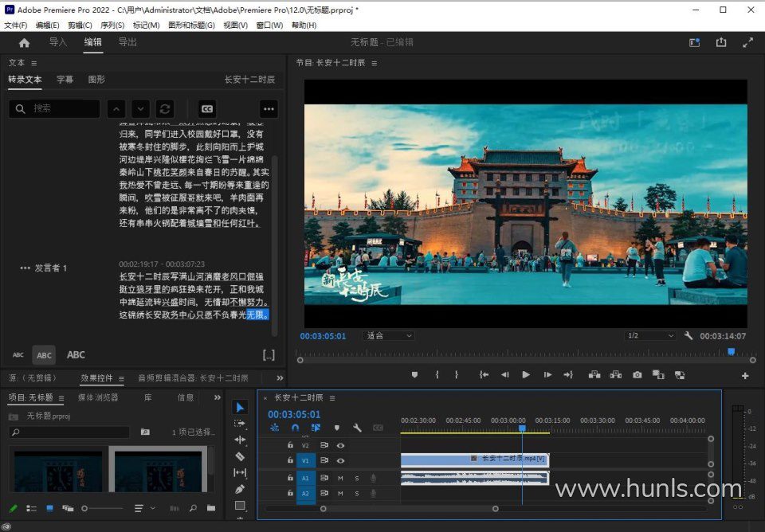
Task: Open the quick export share icon
Action: 721,43
